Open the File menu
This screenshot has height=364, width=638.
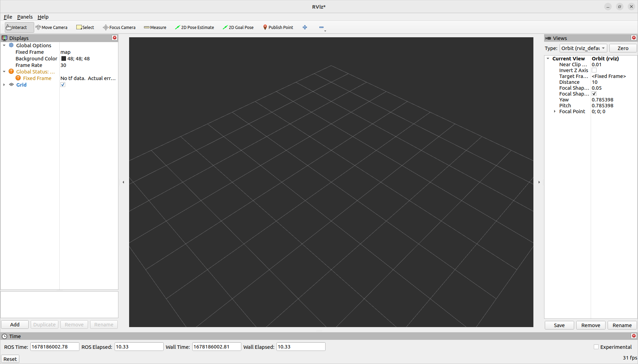(8, 17)
